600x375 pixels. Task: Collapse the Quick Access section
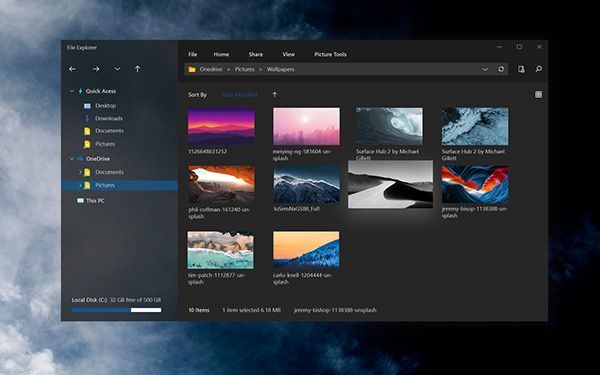tap(71, 91)
